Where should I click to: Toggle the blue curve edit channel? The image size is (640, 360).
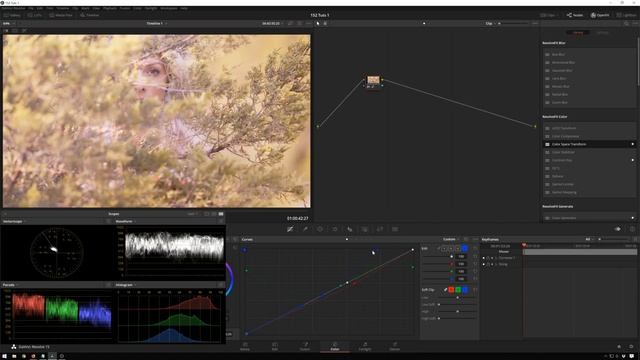coord(464,248)
